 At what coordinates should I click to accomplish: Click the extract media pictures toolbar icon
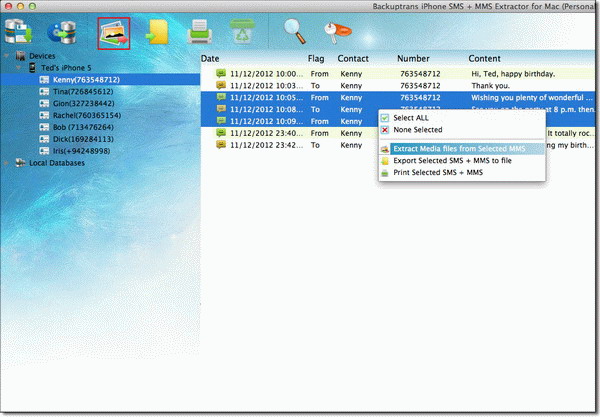(x=114, y=33)
